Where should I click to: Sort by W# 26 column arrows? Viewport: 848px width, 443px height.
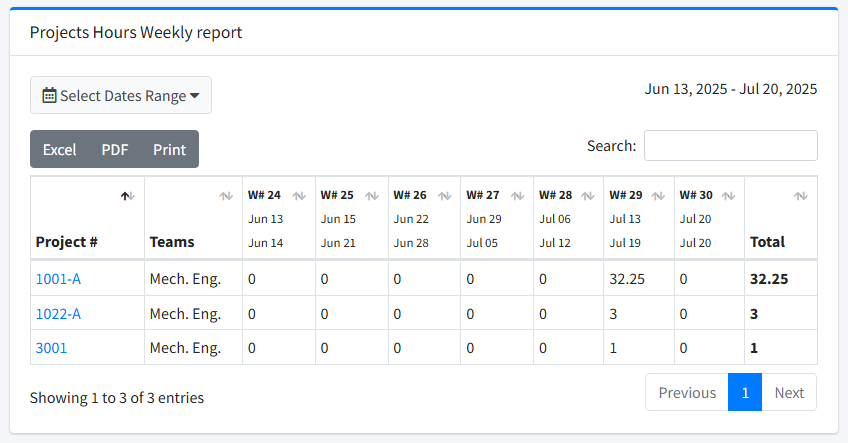(444, 196)
